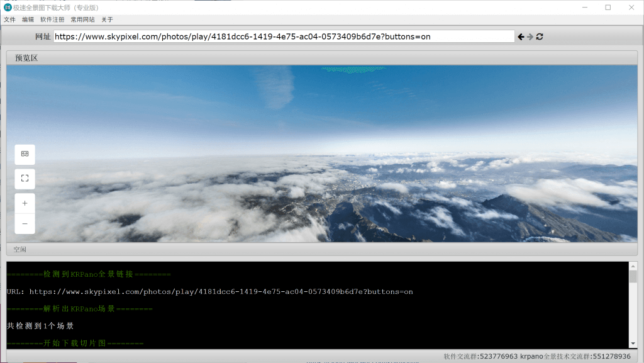Screen dimensions: 644x363
Task: Expand the 常用网站 menu
Action: 82,20
